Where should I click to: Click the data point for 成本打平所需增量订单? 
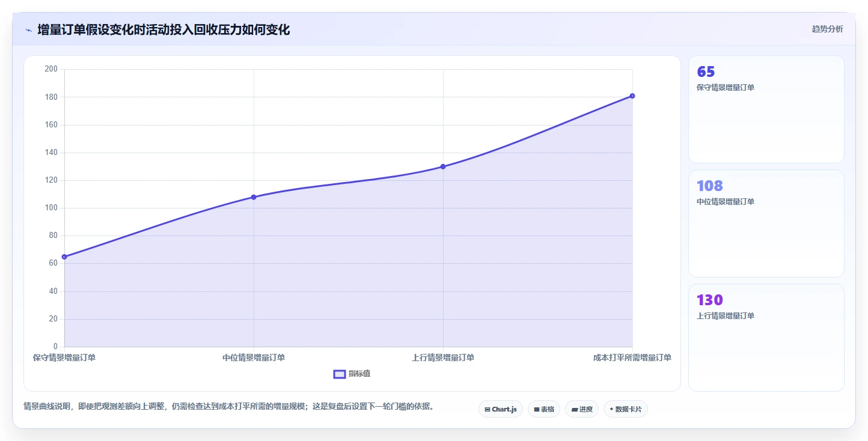pos(632,96)
